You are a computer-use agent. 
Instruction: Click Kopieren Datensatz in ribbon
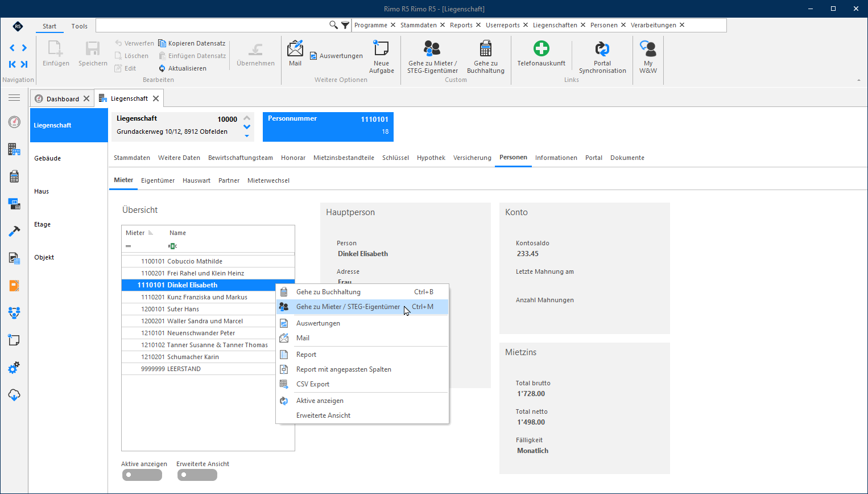[192, 43]
